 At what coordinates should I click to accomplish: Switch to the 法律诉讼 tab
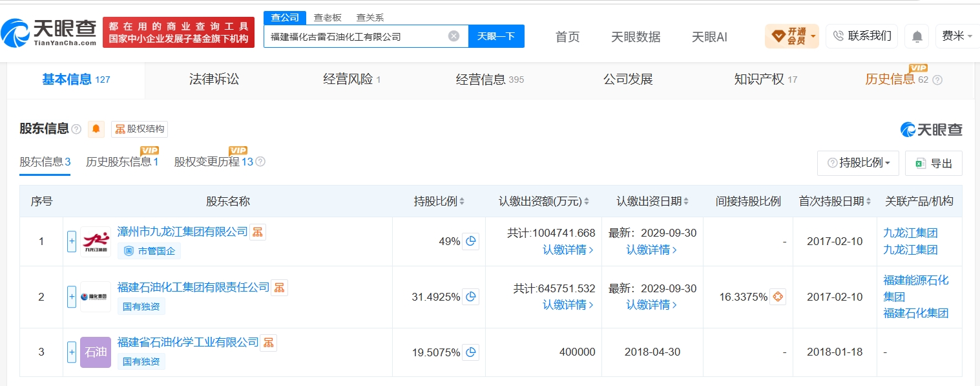pyautogui.click(x=214, y=80)
